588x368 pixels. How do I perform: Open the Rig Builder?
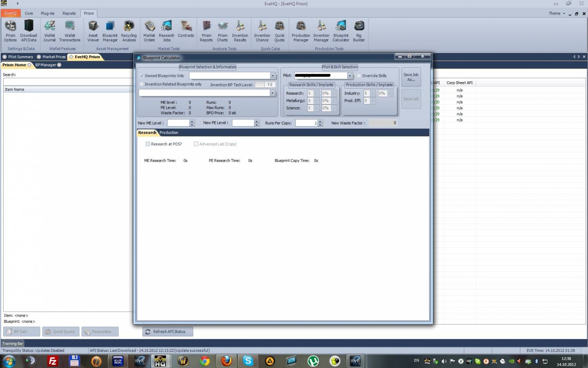tap(359, 31)
